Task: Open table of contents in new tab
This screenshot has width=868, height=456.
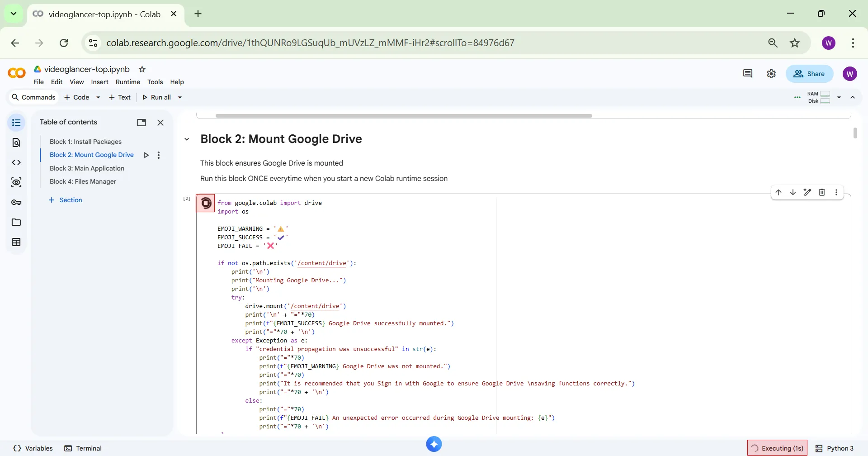Action: pyautogui.click(x=142, y=123)
